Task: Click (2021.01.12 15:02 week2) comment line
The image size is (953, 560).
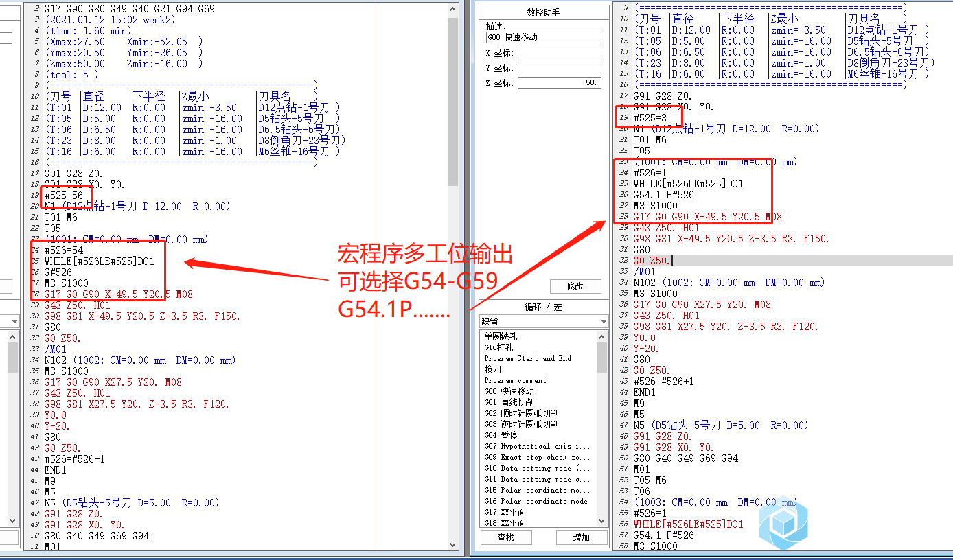Action: tap(110, 20)
